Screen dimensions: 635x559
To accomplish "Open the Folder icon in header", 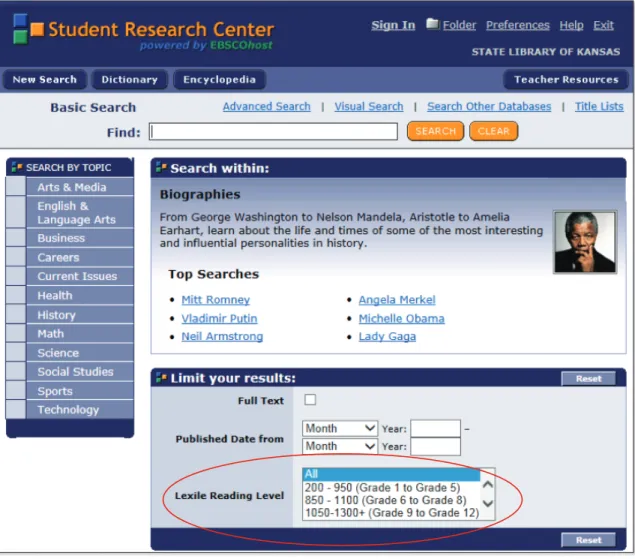I will [433, 24].
